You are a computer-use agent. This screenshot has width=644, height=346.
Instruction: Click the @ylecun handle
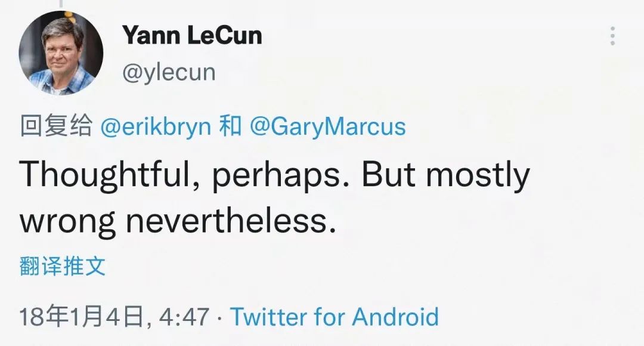(169, 72)
